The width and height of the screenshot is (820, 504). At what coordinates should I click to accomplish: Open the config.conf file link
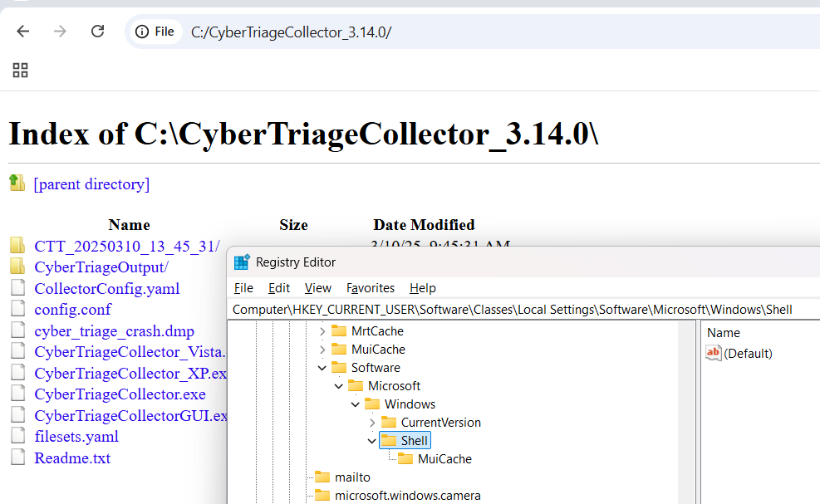coord(72,310)
